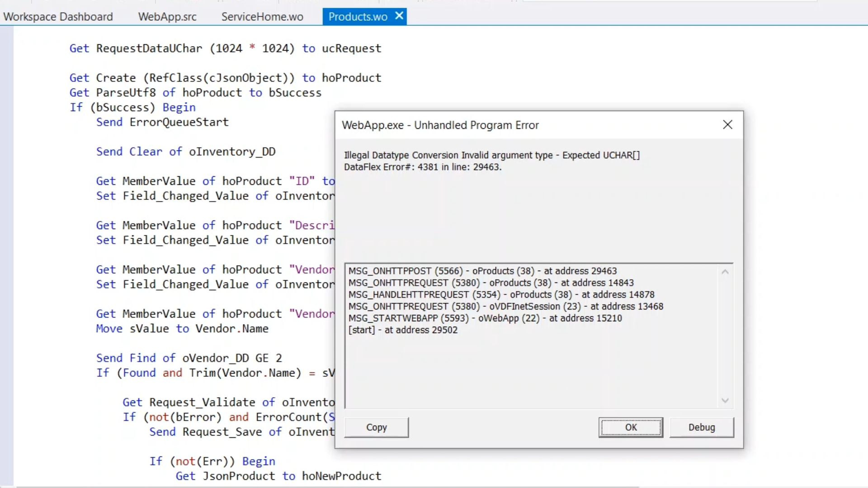The image size is (868, 488).
Task: Switch to Workspace Dashboard tab
Action: pos(58,17)
